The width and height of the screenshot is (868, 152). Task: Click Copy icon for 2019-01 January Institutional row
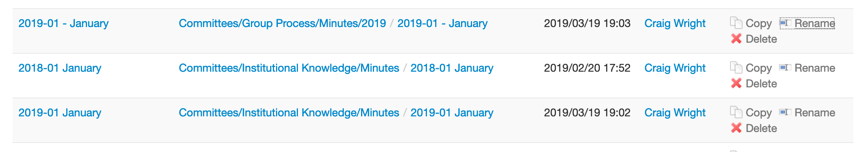click(736, 112)
